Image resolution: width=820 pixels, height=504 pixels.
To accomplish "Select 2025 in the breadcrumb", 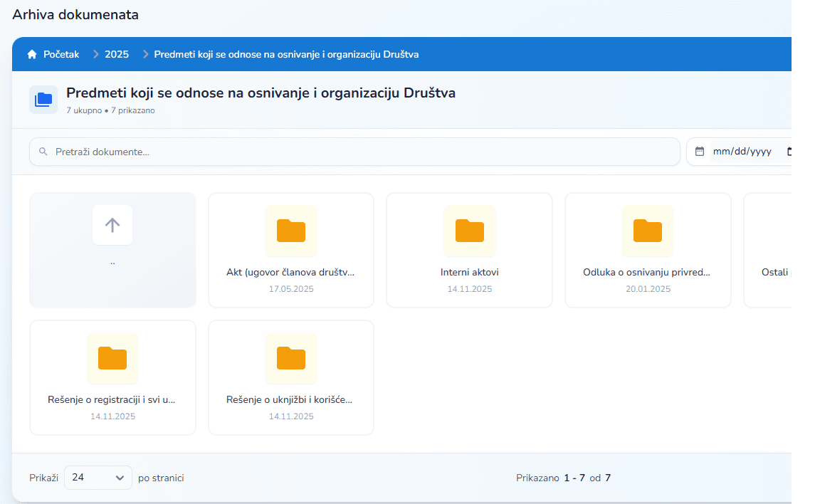I will (116, 53).
